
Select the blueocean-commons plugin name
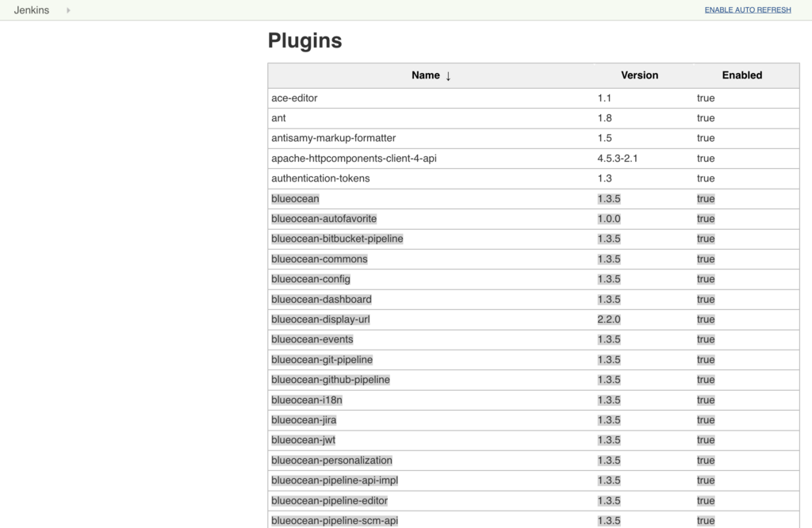click(x=319, y=258)
